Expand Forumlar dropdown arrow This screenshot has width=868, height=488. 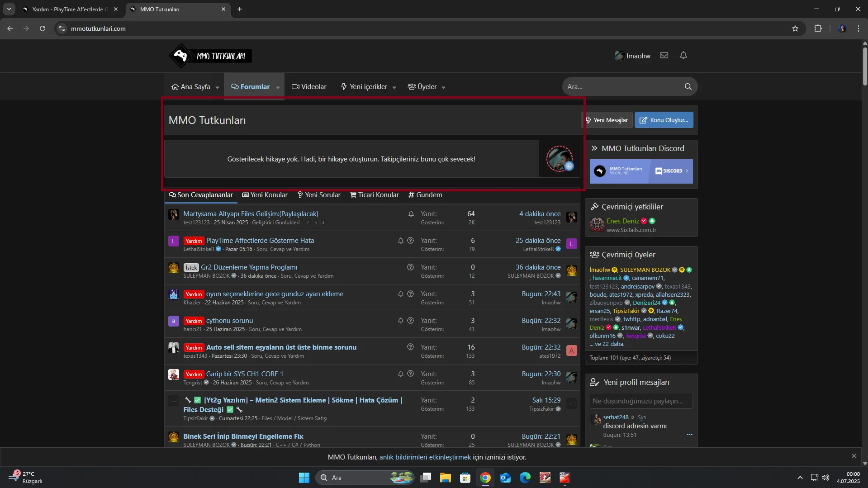278,87
